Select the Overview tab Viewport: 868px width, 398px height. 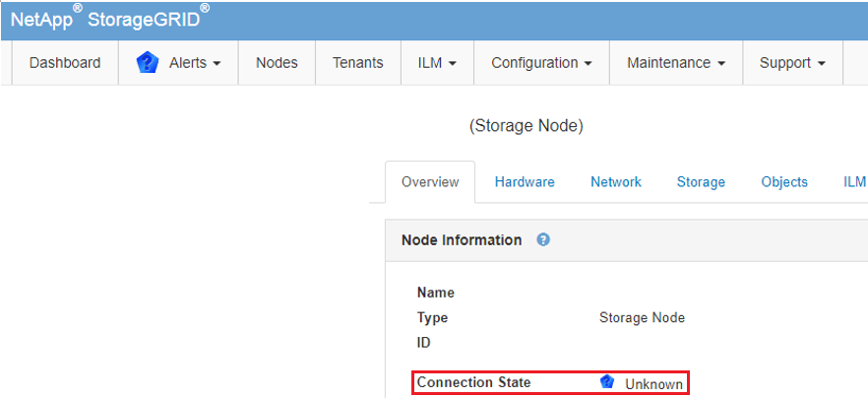click(430, 182)
